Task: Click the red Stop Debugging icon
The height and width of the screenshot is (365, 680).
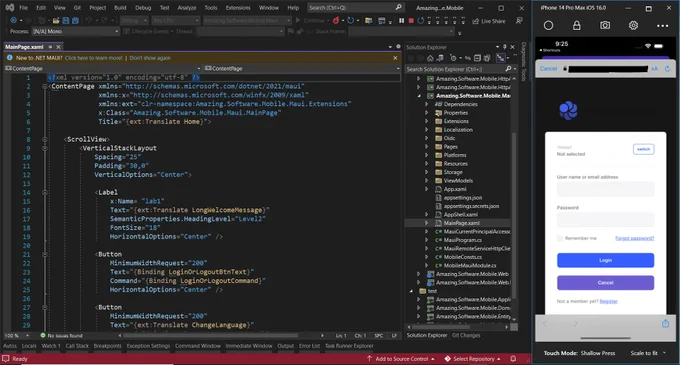Action: 411,20
